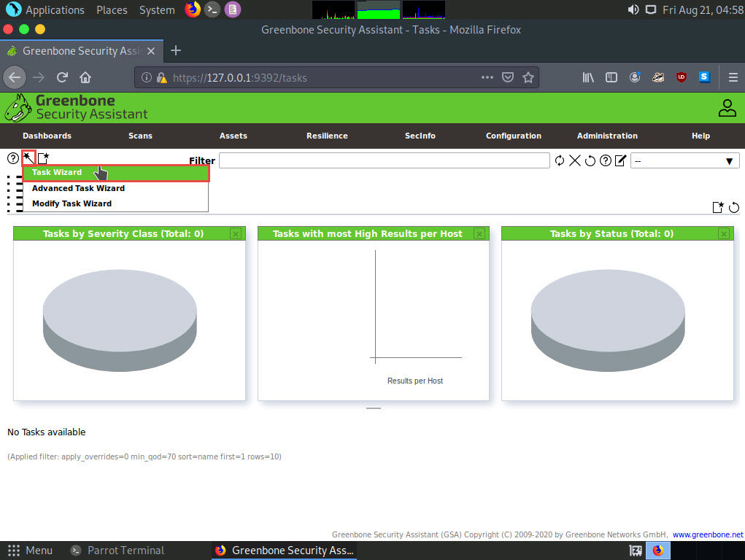
Task: Add a new dashboard display icon
Action: (x=718, y=207)
